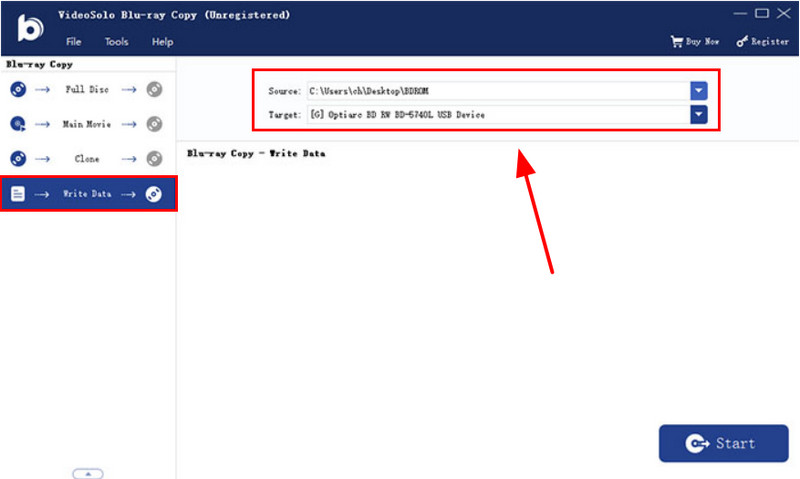This screenshot has height=479, width=800.
Task: Open the Tools menu
Action: [x=116, y=42]
